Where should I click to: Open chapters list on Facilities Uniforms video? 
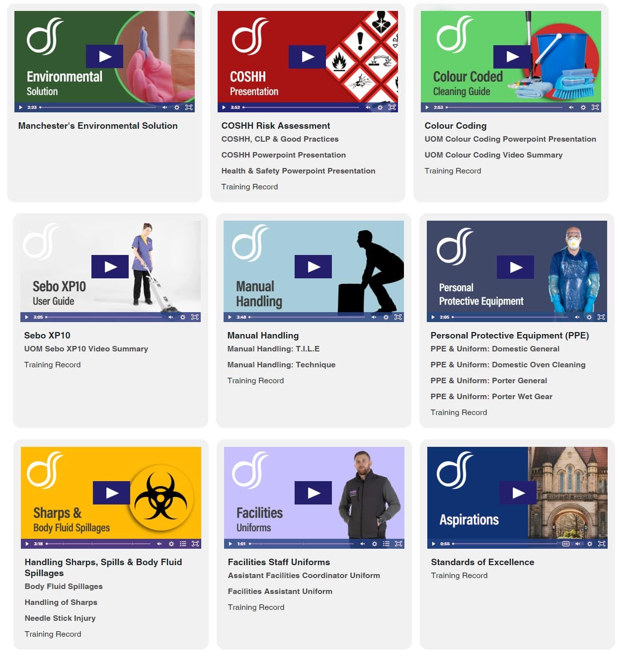(x=386, y=544)
